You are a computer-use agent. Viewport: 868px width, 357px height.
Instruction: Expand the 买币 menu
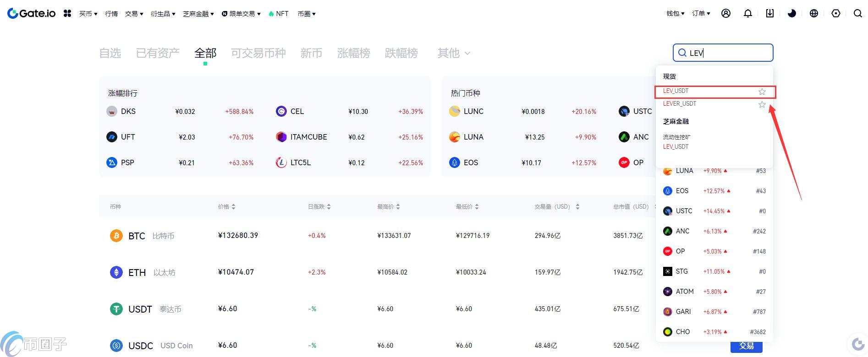tap(88, 14)
